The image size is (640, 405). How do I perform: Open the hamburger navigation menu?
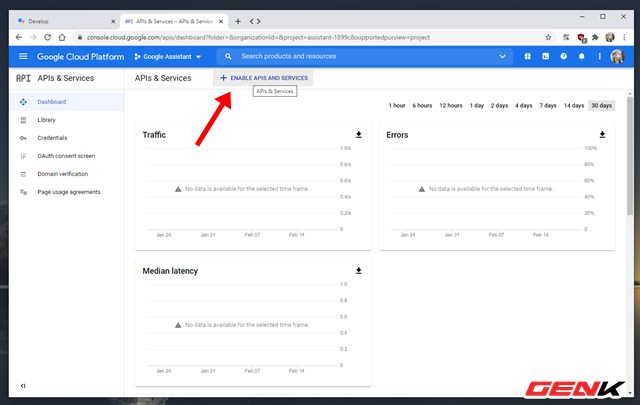(23, 56)
